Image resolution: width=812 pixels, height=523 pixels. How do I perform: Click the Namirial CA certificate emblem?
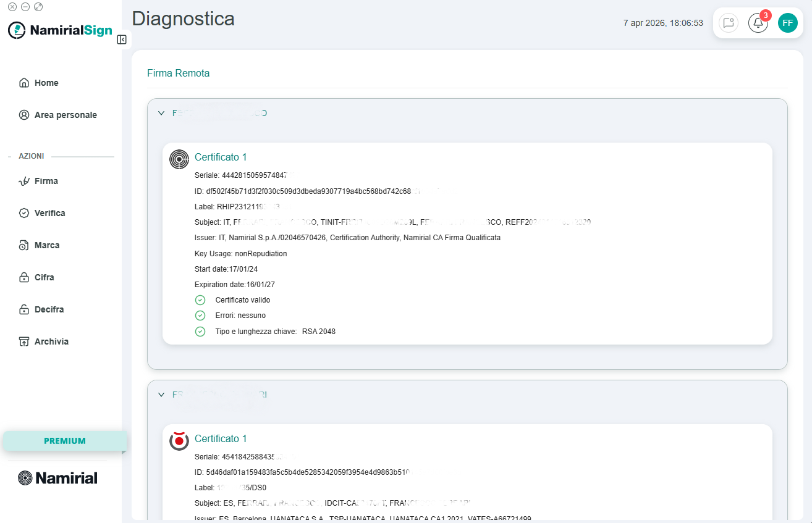click(x=179, y=159)
